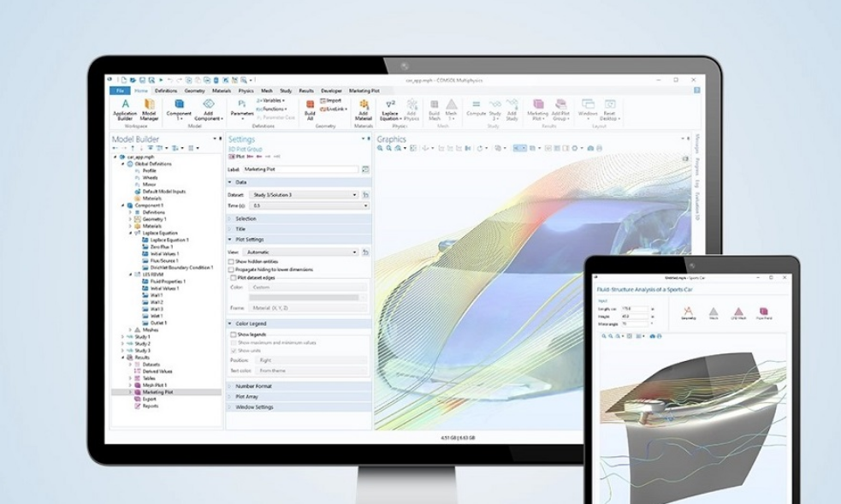Screen dimensions: 841x504
Task: Expand the Number Format section
Action: (299, 386)
